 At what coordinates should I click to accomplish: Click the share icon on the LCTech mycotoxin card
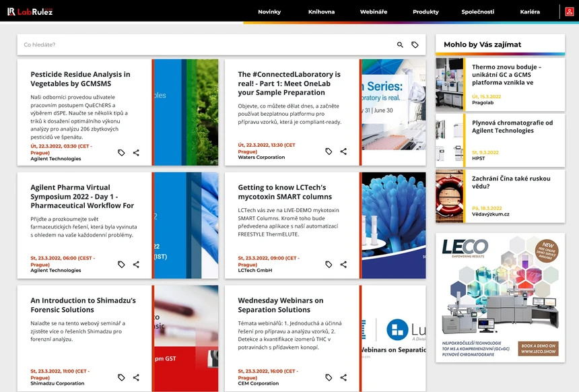(343, 264)
